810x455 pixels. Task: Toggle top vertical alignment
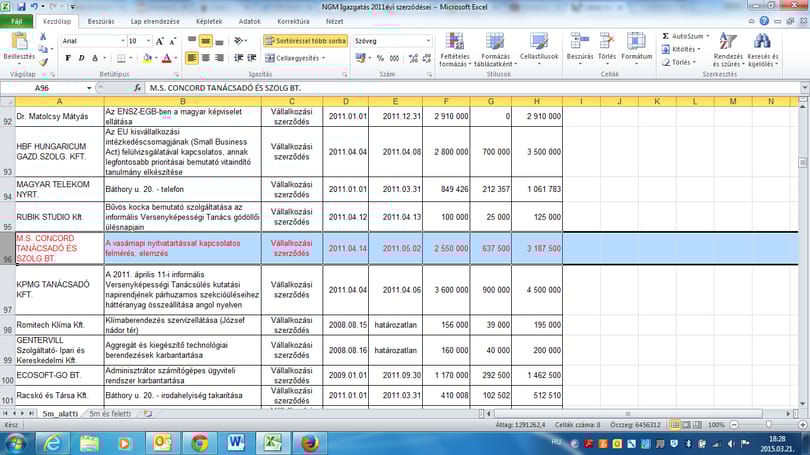point(192,41)
